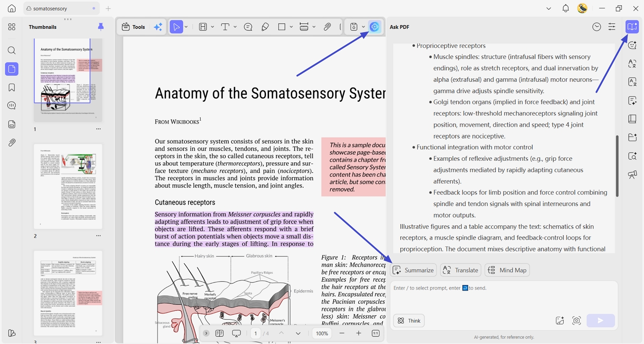Toggle the Ask PDF book mode icon
This screenshot has width=644, height=344.
coord(632,27)
